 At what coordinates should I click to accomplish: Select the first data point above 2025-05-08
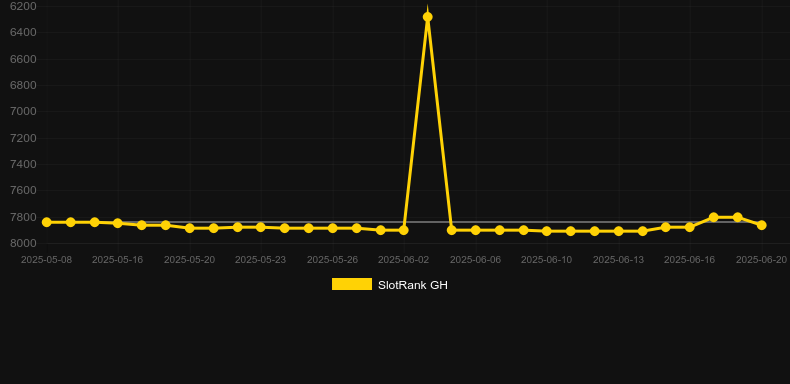point(47,222)
